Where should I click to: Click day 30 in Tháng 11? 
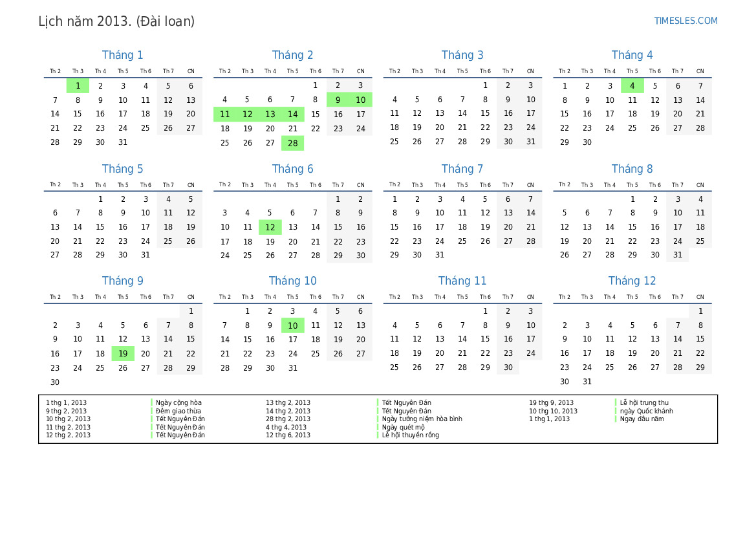click(508, 367)
